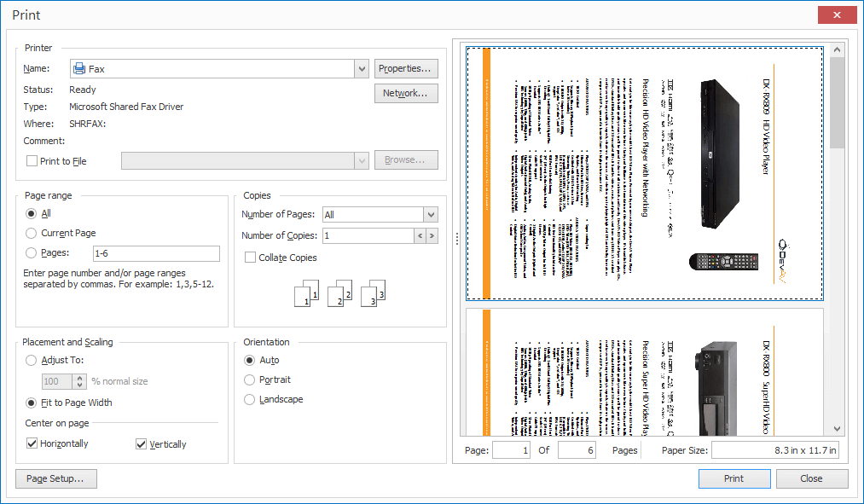Image resolution: width=864 pixels, height=504 pixels.
Task: Toggle the Collate Copies checkbox
Action: tap(251, 258)
